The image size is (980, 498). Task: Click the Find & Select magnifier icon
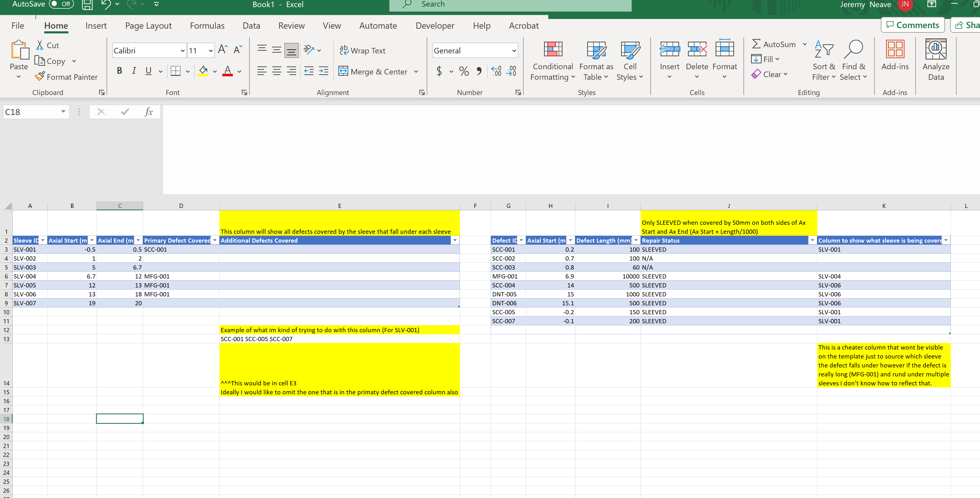[853, 50]
